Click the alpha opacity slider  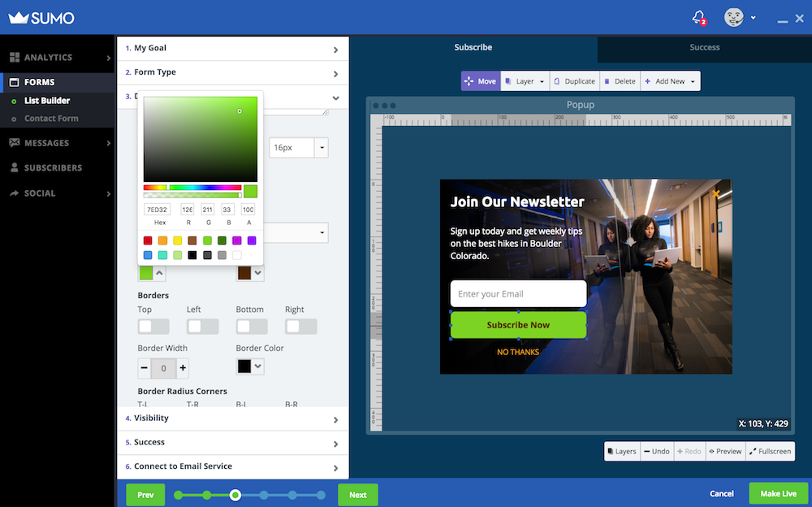(x=192, y=196)
